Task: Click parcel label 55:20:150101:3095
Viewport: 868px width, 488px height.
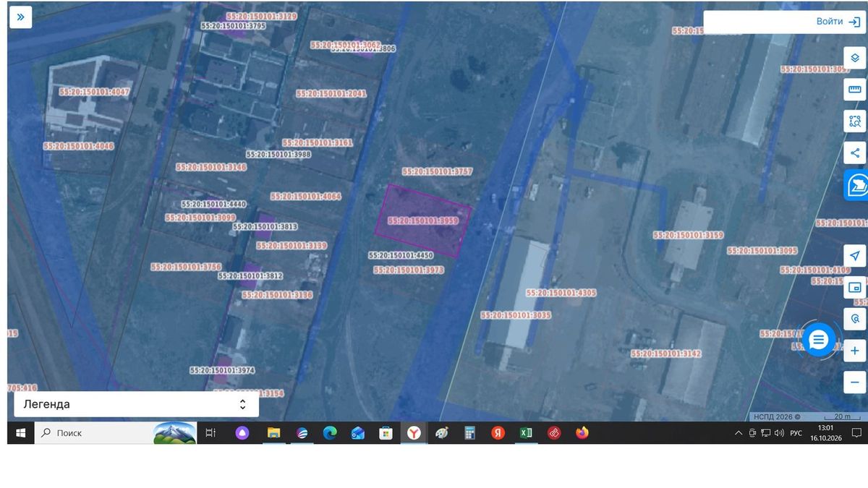Action: (762, 251)
